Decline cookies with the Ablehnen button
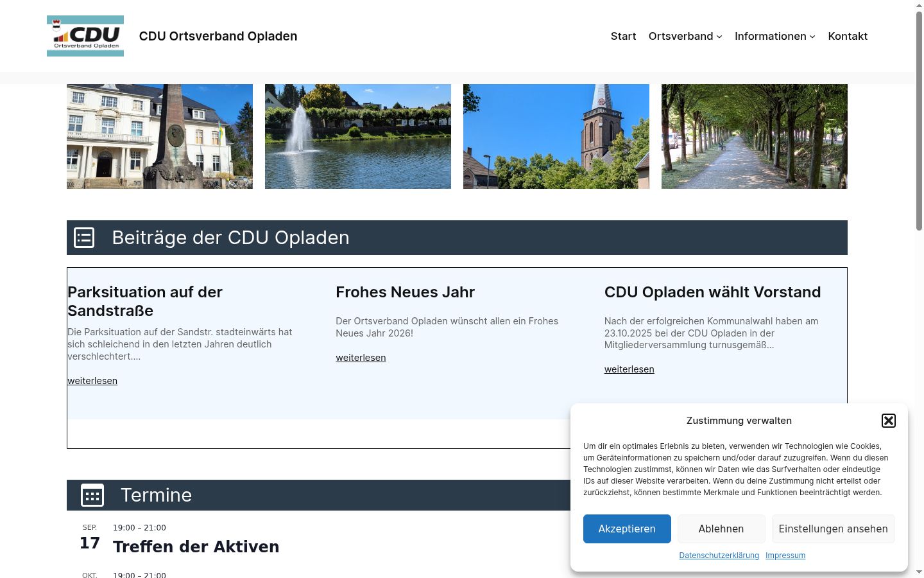The width and height of the screenshot is (924, 578). click(x=721, y=529)
